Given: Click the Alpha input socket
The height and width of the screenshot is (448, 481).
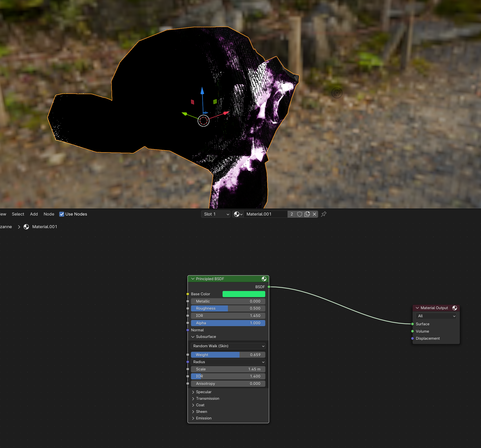Looking at the screenshot, I should 188,323.
